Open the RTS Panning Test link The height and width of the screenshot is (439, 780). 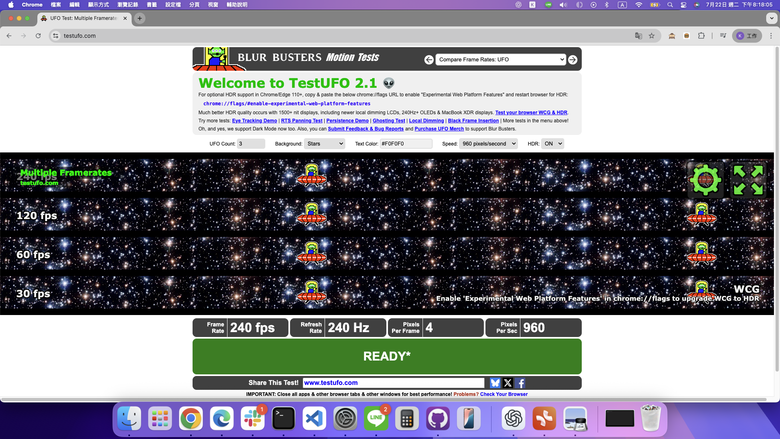[301, 121]
